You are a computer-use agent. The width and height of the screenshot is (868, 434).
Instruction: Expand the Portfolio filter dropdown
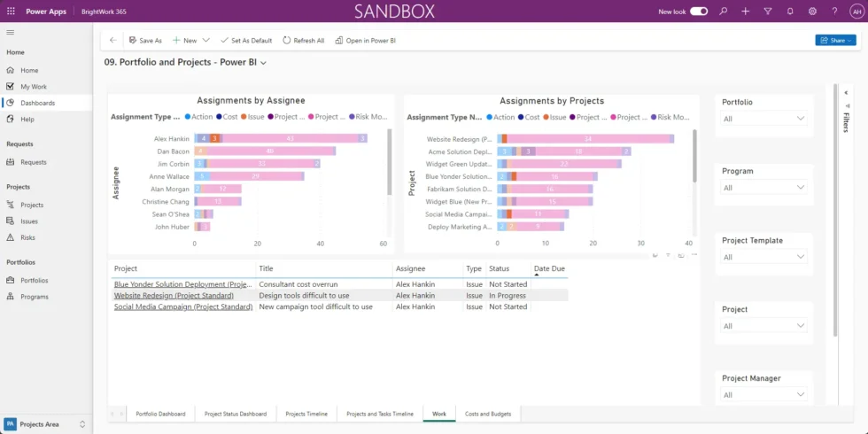click(763, 119)
